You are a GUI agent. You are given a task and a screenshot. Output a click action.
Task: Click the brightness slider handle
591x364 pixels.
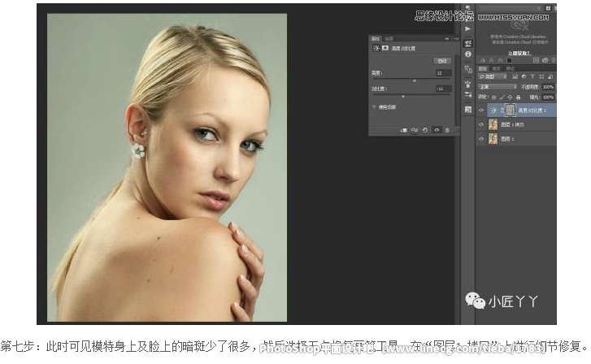point(415,81)
